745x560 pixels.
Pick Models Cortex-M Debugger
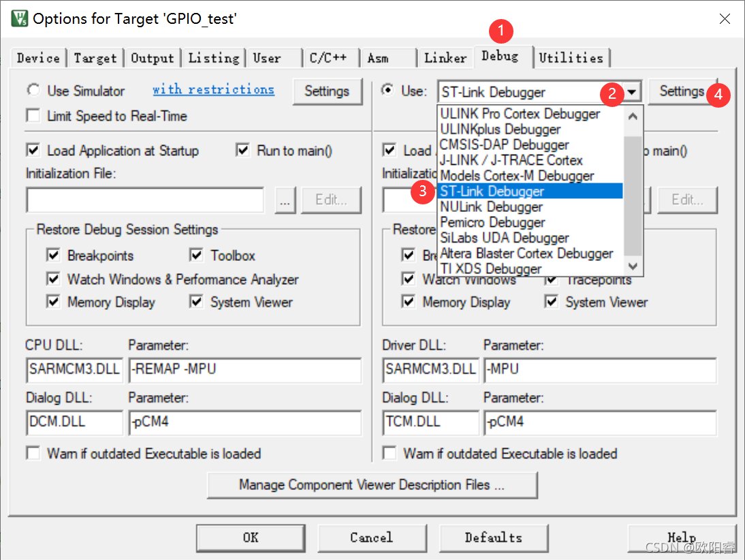530,176
